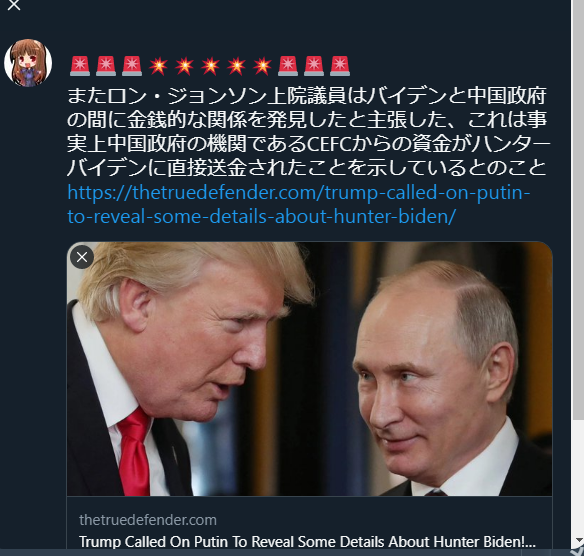This screenshot has height=556, width=584.
Task: Open the link preview photo thumbnail
Action: (310, 369)
